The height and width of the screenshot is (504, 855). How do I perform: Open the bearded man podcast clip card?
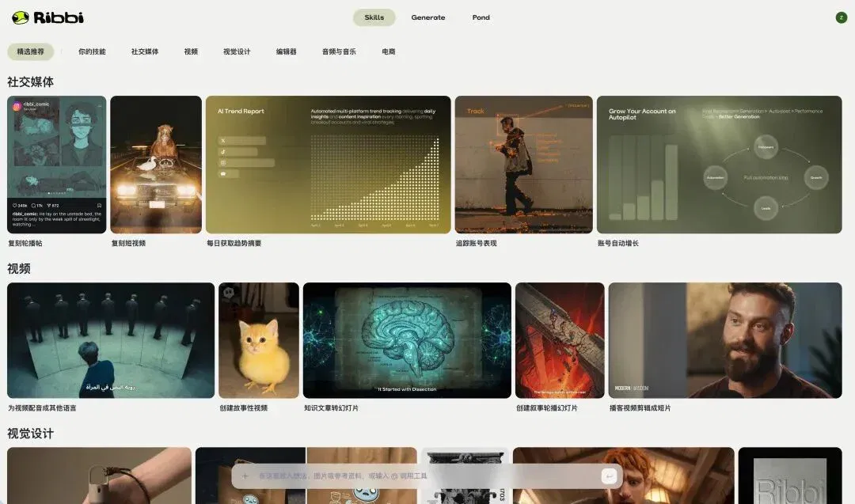coord(725,340)
